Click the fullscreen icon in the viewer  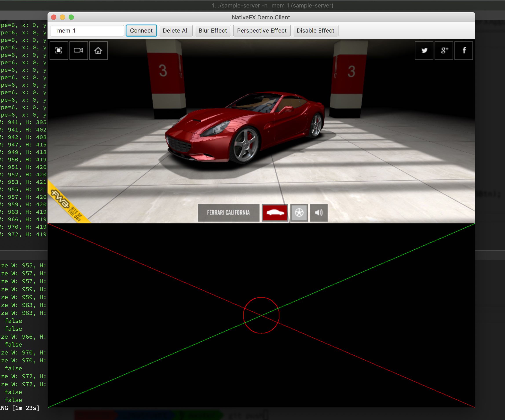pyautogui.click(x=59, y=51)
